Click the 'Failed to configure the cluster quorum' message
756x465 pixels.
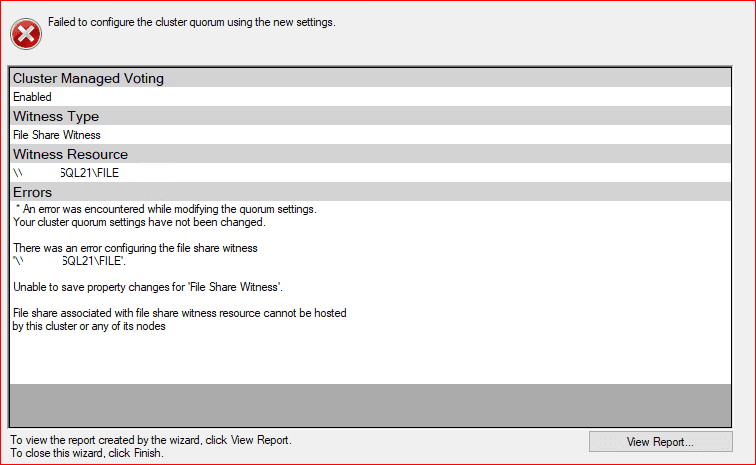click(191, 22)
